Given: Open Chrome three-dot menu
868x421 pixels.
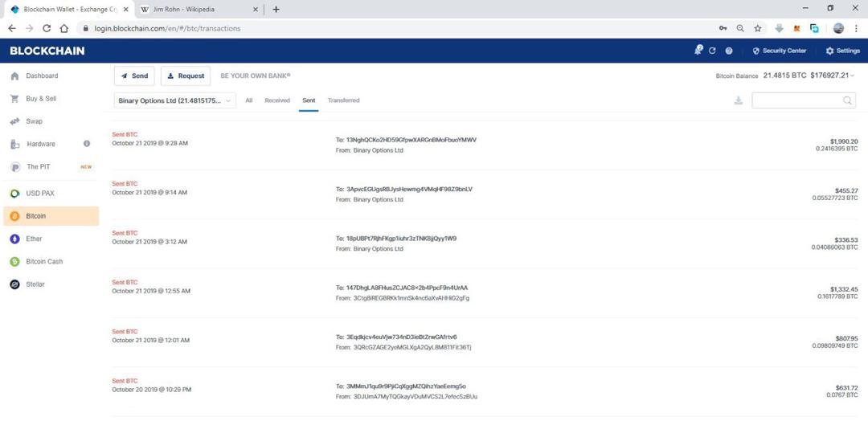Looking at the screenshot, I should (856, 28).
